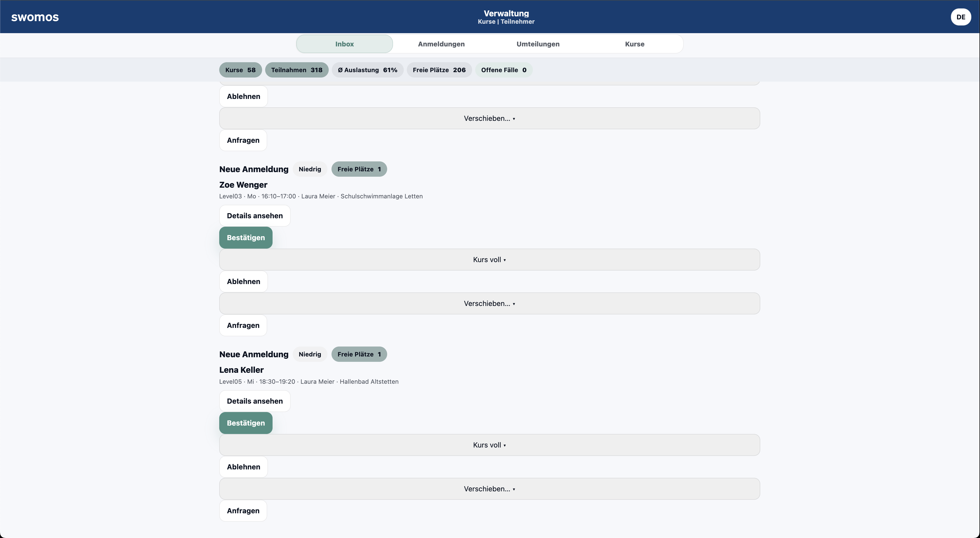Open Verschieben dropdown for Lena Keller
The height and width of the screenshot is (538, 980).
pos(490,489)
